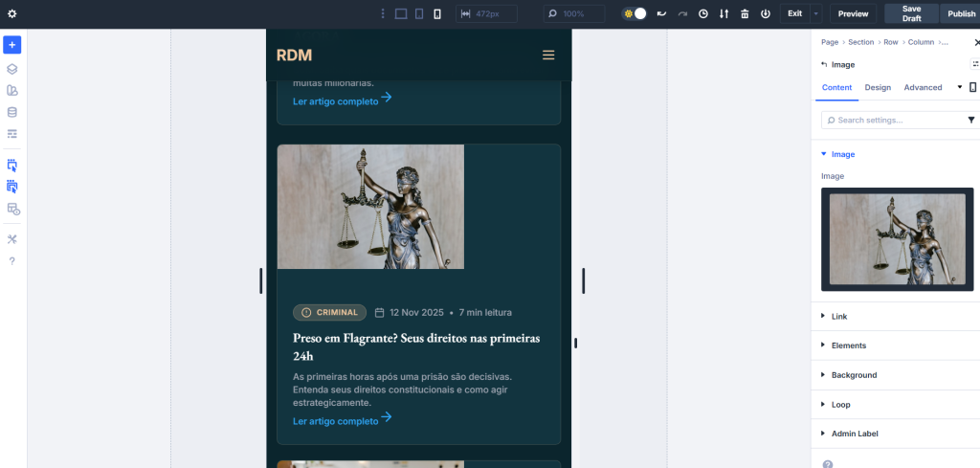Open Ler artigo completo link in top card
980x468 pixels.
343,100
